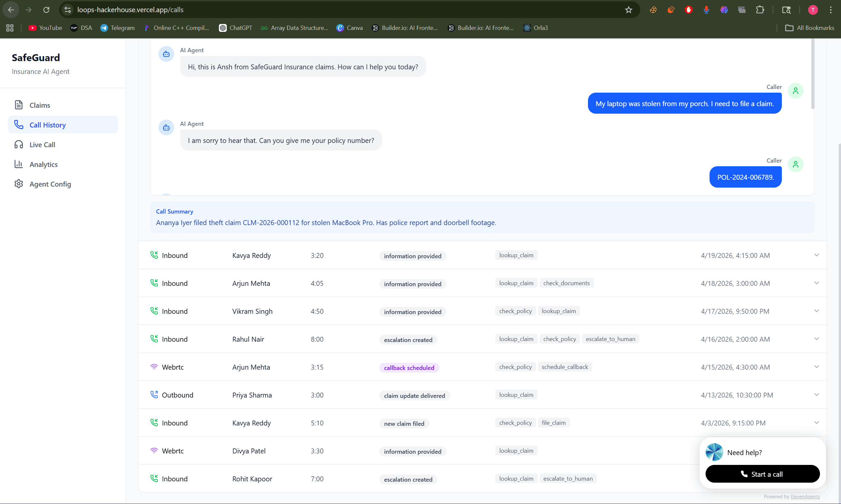The image size is (841, 504).
Task: Reload the page with refresh icon
Action: click(x=46, y=10)
